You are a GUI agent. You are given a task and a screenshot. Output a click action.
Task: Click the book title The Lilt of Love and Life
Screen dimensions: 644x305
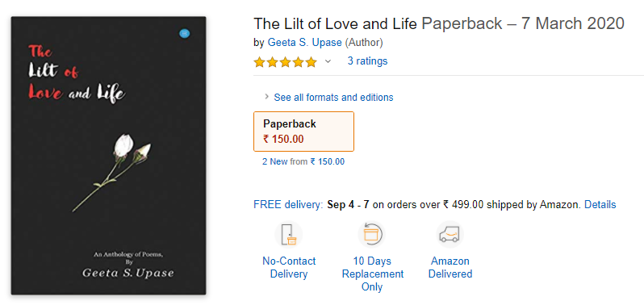[336, 24]
